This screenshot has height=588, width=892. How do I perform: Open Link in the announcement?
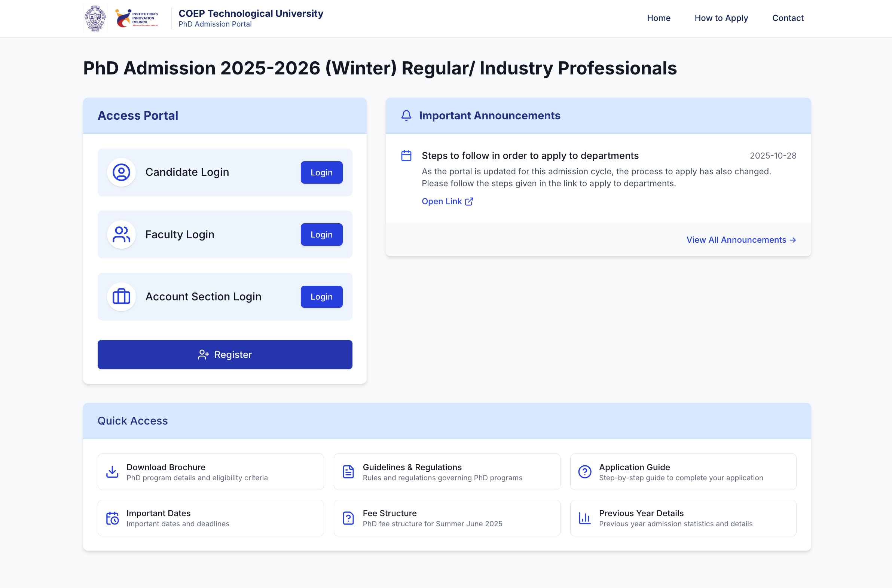click(x=447, y=201)
